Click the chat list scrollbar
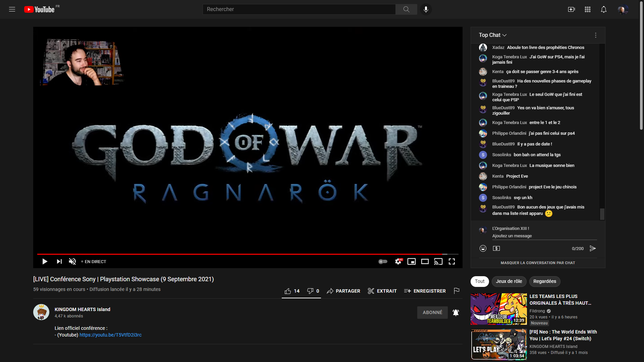Viewport: 644px width, 362px height. [x=602, y=214]
